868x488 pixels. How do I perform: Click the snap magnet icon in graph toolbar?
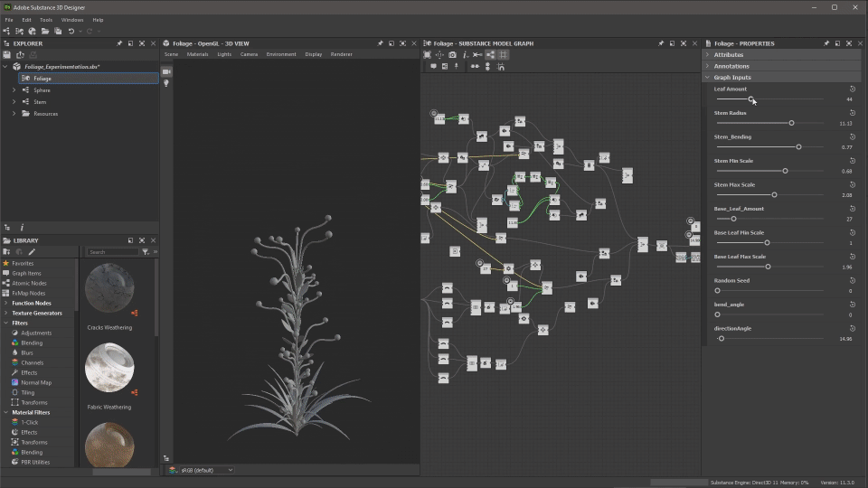(501, 66)
